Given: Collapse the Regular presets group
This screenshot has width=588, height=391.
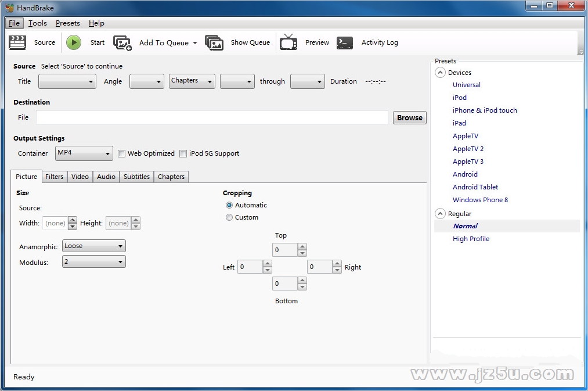Looking at the screenshot, I should click(440, 214).
